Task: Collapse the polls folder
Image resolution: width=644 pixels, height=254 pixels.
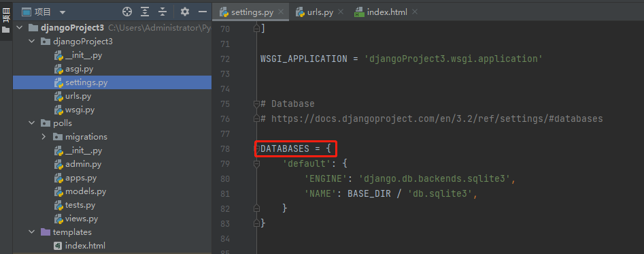Action: (x=32, y=123)
